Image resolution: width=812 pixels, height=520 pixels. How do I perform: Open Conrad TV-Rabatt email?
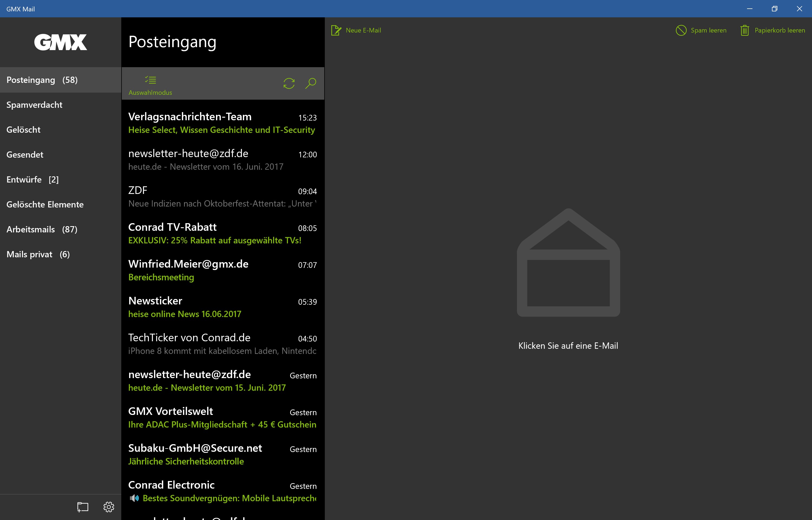[222, 234]
